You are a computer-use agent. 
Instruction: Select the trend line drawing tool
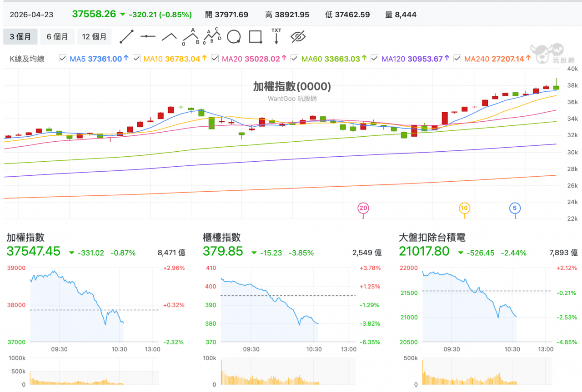[126, 36]
